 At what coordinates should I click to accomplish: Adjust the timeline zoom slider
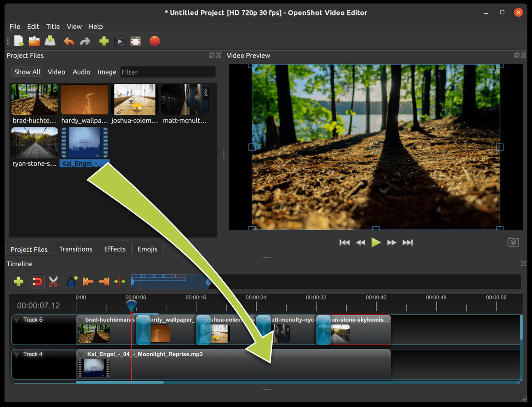click(x=171, y=281)
